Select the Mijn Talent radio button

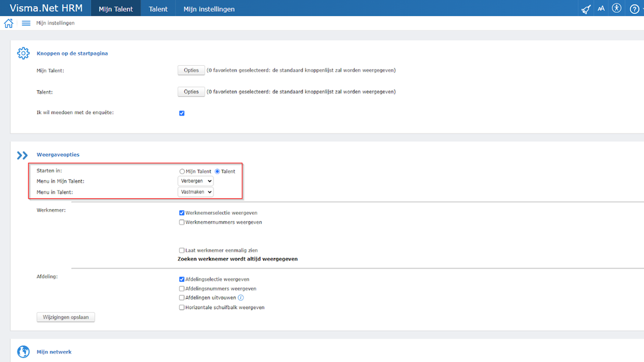[x=182, y=172]
